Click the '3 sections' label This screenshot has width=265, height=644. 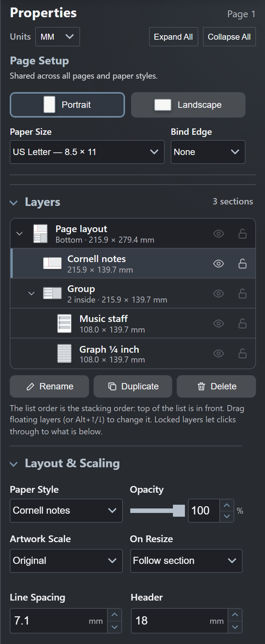[x=233, y=201]
